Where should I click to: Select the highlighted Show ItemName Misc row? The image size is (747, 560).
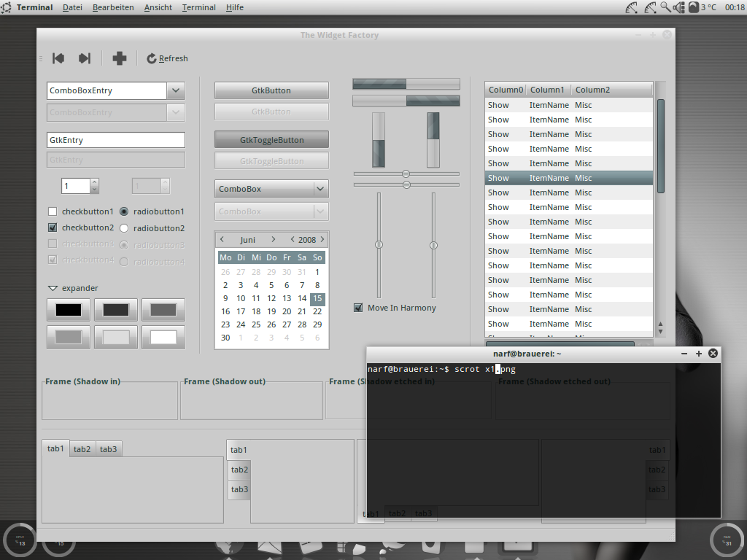pos(569,178)
